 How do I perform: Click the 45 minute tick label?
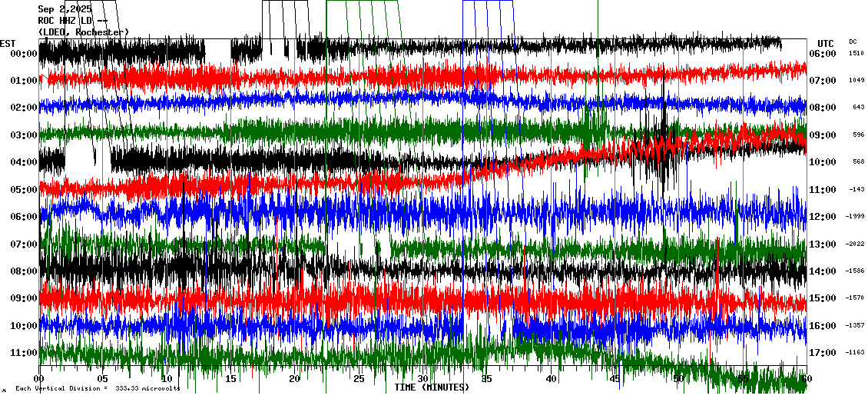[615, 379]
